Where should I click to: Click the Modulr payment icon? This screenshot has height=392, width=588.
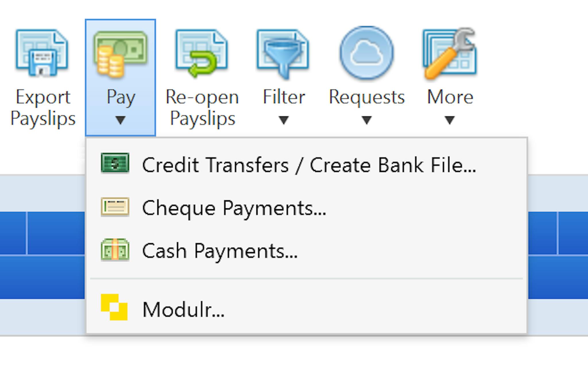(115, 309)
